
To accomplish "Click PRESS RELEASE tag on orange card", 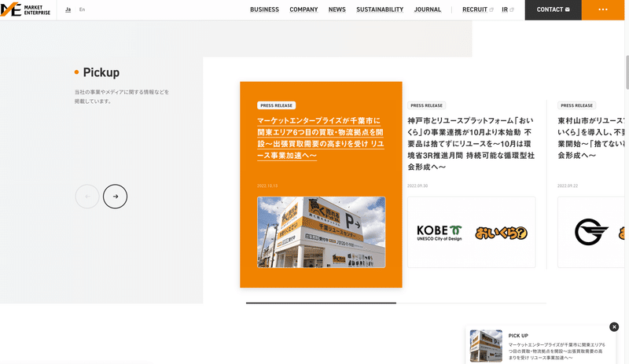I will 277,105.
